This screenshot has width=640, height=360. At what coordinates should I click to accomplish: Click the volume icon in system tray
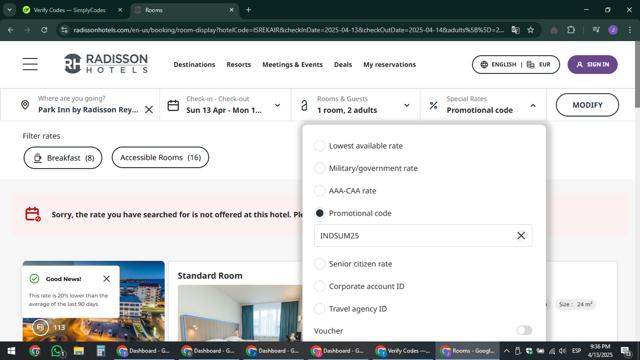point(562,351)
